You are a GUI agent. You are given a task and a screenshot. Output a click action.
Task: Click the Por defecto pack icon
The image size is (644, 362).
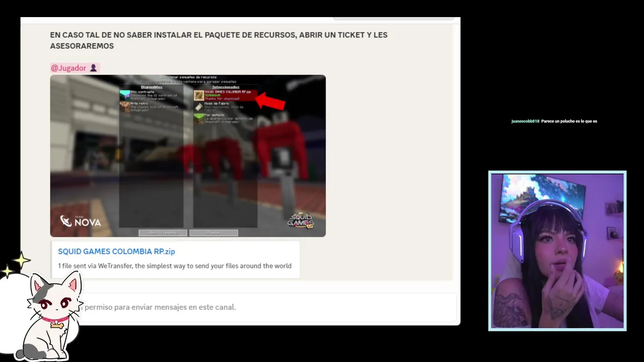click(199, 118)
